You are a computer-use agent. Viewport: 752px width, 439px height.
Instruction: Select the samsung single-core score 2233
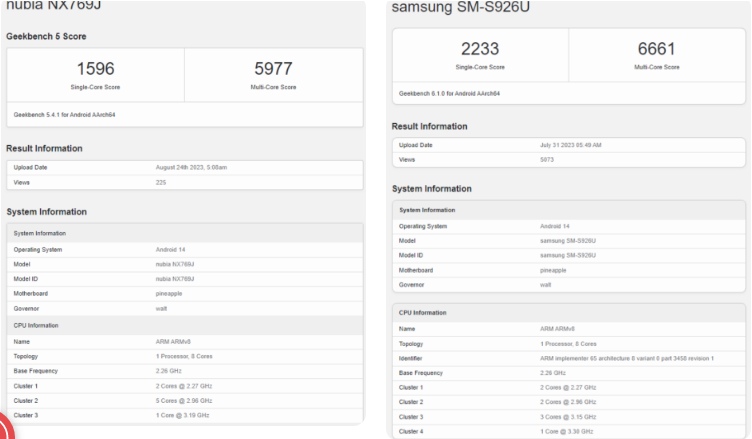pyautogui.click(x=480, y=49)
